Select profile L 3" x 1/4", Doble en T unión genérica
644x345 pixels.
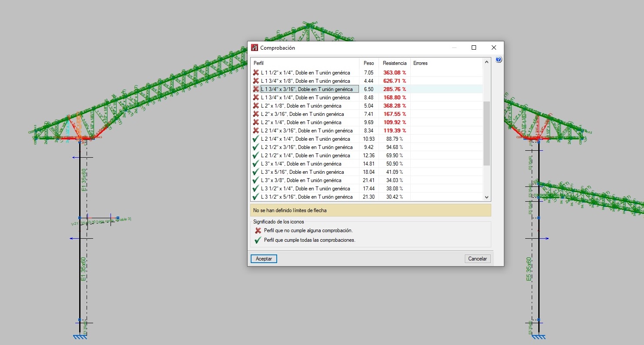coord(301,164)
